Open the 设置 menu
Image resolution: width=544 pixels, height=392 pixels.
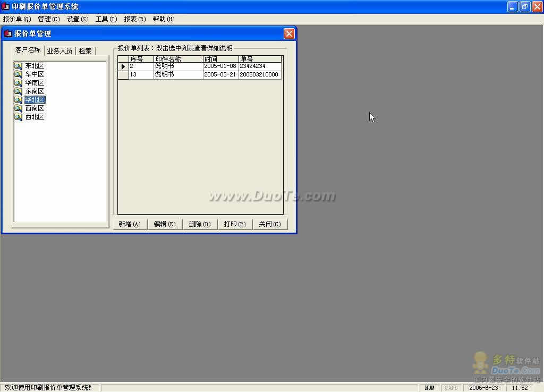pyautogui.click(x=78, y=19)
